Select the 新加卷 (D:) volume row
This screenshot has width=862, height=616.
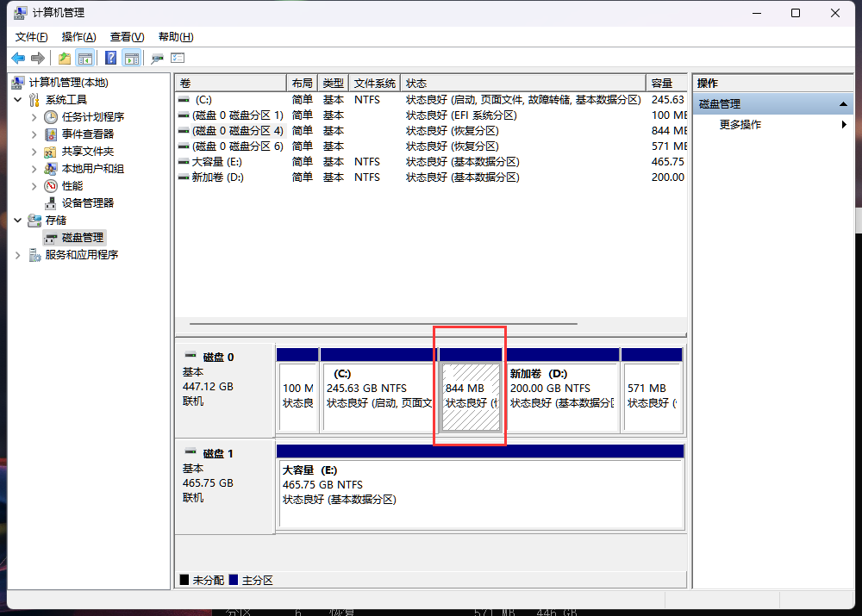click(x=431, y=177)
